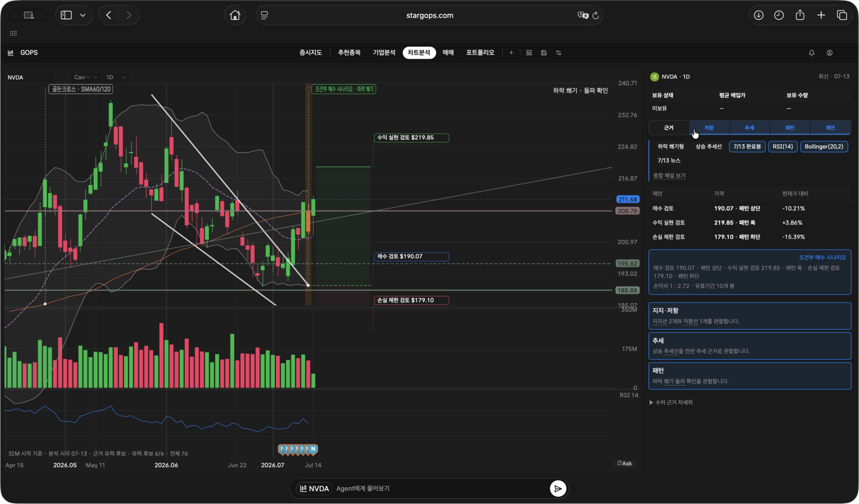This screenshot has width=859, height=504.
Task: Expand the 지지·저항 card
Action: coord(750,316)
